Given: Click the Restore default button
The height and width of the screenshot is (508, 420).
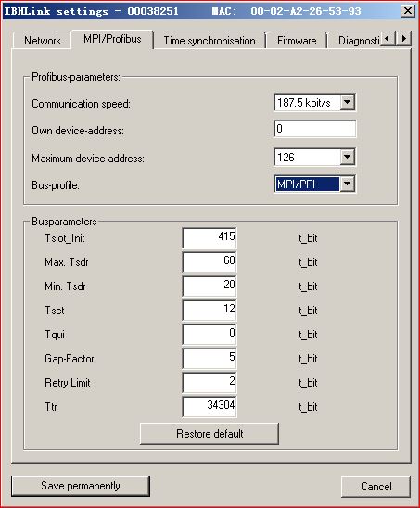Looking at the screenshot, I should [210, 434].
